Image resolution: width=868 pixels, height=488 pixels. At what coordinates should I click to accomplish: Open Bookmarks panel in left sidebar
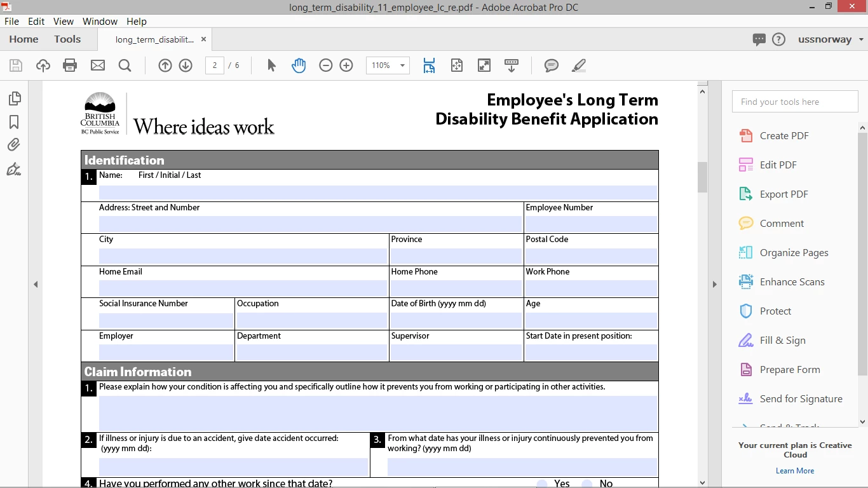14,122
